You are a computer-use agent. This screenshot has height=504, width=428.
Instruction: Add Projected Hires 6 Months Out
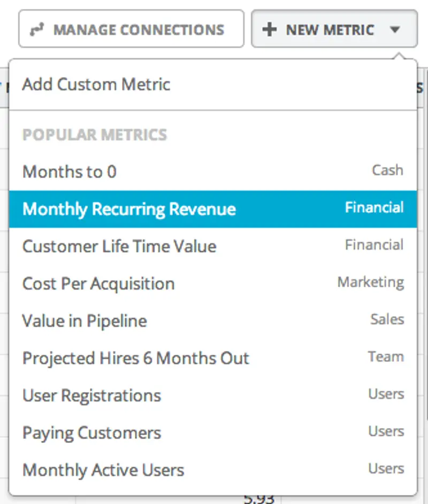point(136,358)
